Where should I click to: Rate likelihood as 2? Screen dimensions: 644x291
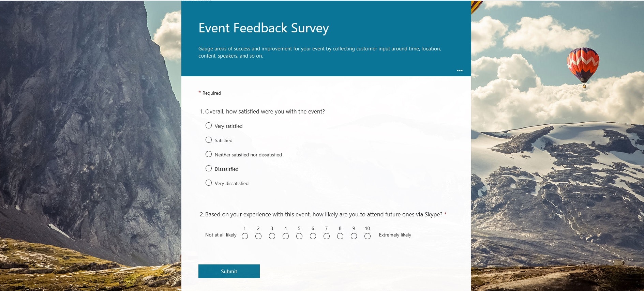[258, 236]
